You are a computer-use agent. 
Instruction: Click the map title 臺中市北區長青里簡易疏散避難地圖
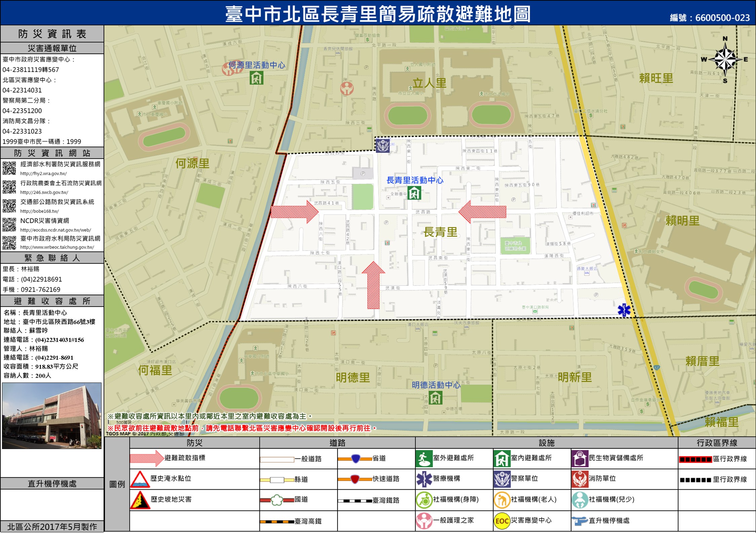[378, 14]
